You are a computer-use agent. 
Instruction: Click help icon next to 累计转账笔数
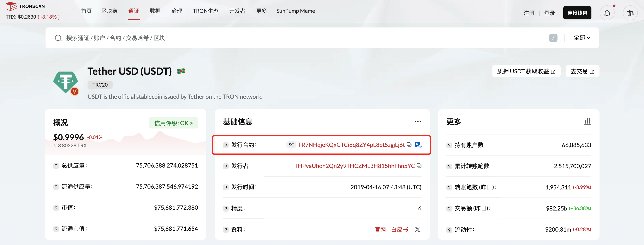pos(449,167)
